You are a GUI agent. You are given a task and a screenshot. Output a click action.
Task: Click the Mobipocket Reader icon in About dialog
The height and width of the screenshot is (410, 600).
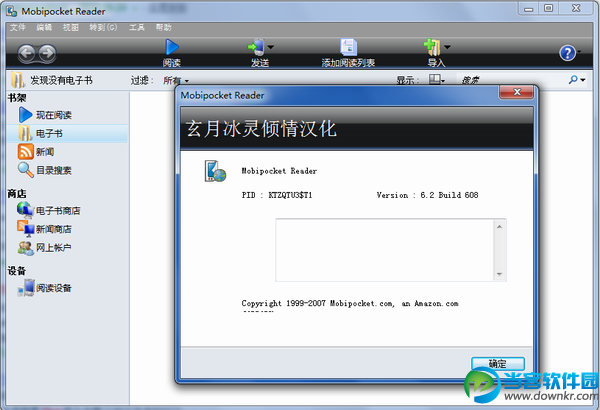tap(215, 171)
